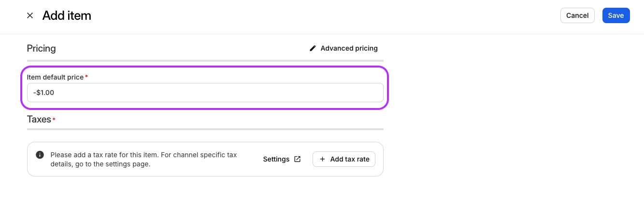
Task: Open Advanced pricing options
Action: click(344, 48)
